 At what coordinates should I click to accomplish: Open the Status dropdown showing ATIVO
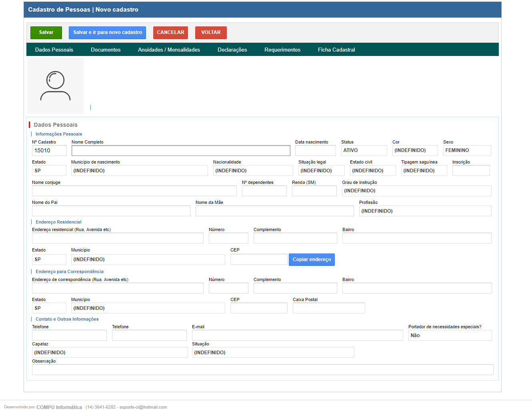364,151
